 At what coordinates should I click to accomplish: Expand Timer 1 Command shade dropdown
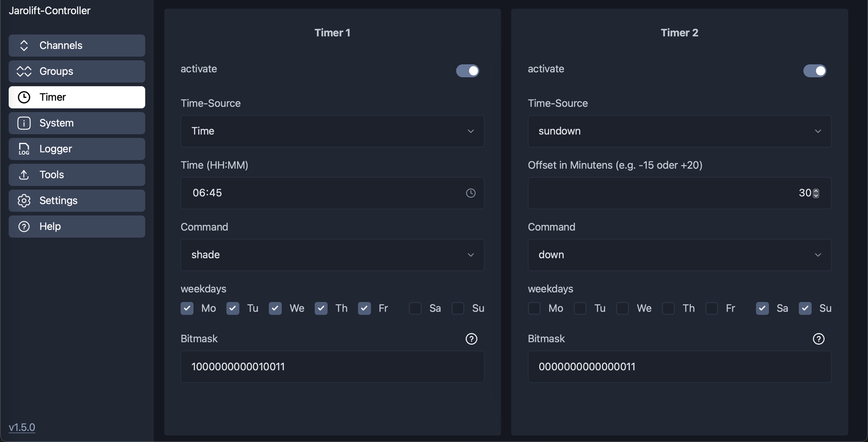pyautogui.click(x=332, y=255)
